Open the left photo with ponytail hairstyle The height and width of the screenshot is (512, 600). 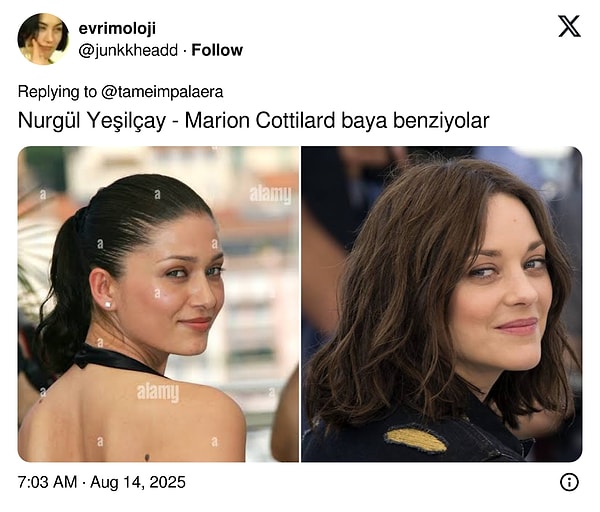click(158, 304)
